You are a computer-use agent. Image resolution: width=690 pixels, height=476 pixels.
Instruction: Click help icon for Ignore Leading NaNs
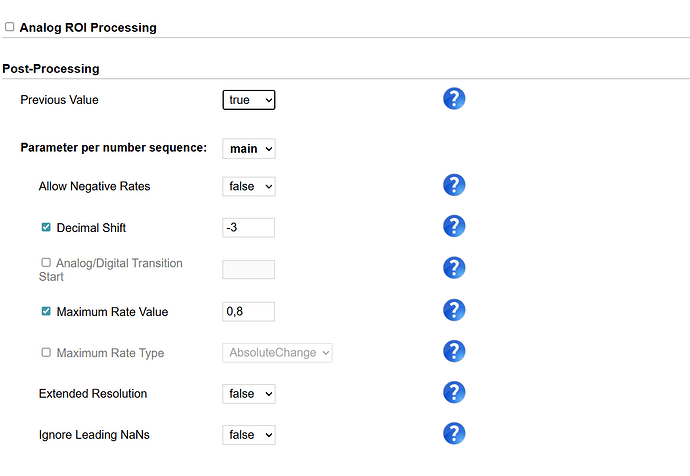tap(454, 433)
